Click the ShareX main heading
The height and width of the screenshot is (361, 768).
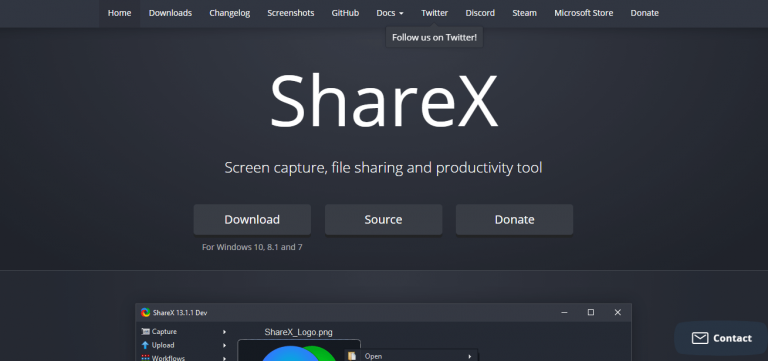(384, 101)
